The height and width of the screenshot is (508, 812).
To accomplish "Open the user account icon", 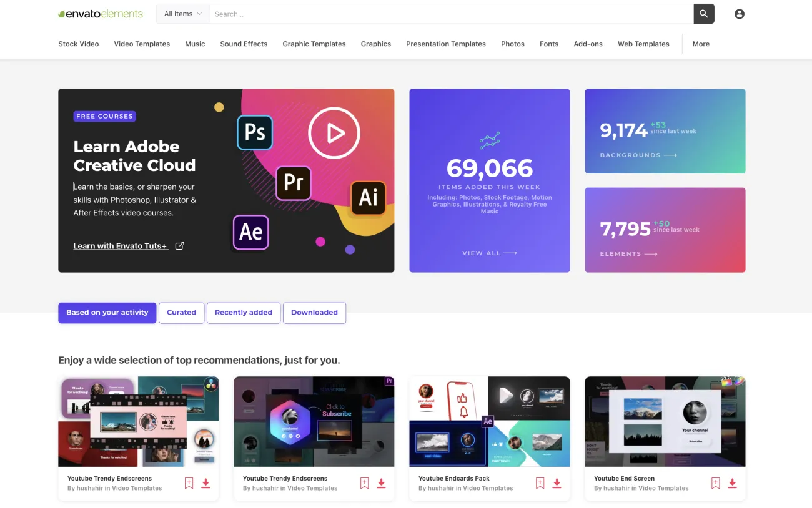I will (740, 14).
